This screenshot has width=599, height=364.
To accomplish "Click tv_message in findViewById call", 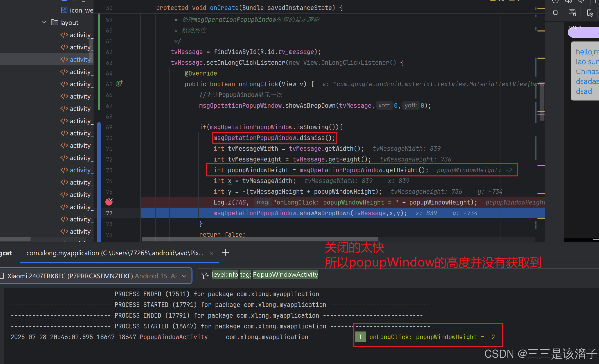I will (296, 52).
